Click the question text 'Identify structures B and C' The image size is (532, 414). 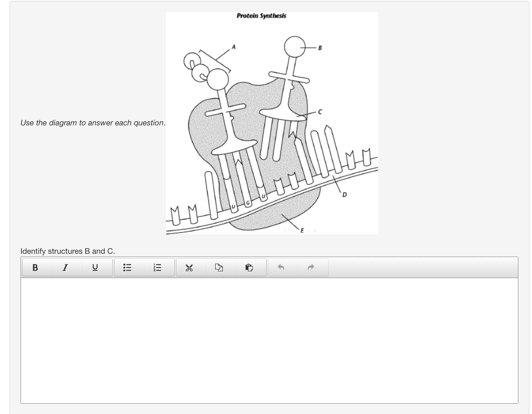click(x=68, y=251)
